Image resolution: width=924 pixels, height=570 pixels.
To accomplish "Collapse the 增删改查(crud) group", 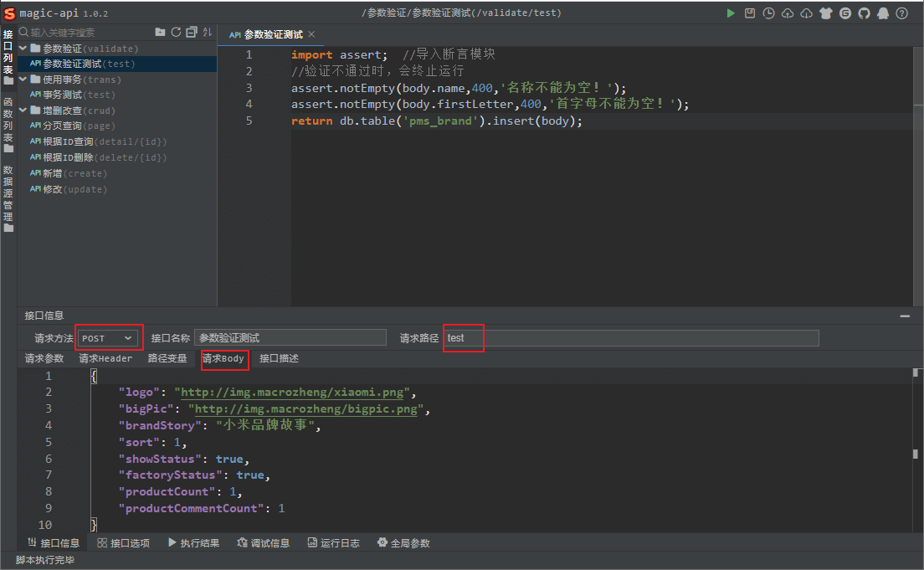I will click(x=23, y=110).
